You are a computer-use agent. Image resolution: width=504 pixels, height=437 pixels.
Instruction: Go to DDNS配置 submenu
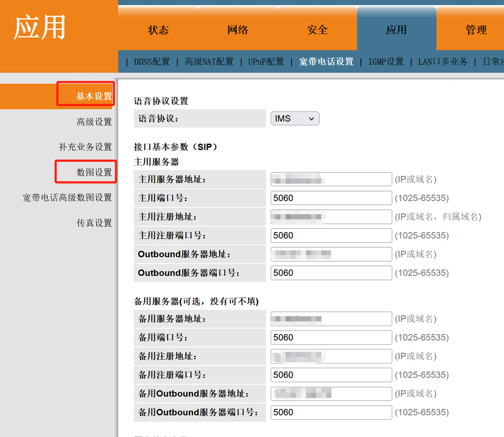(x=152, y=62)
